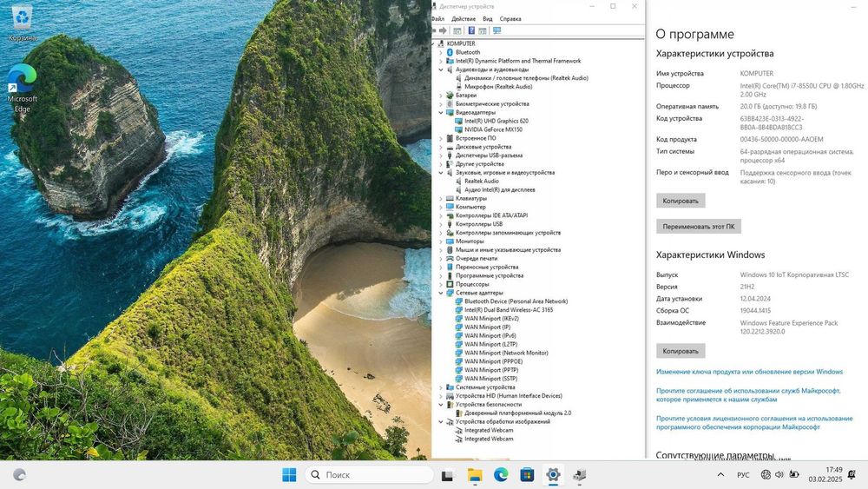The image size is (868, 489).
Task: Click the Intel(R) UHD Graphics 620 icon
Action: point(458,121)
